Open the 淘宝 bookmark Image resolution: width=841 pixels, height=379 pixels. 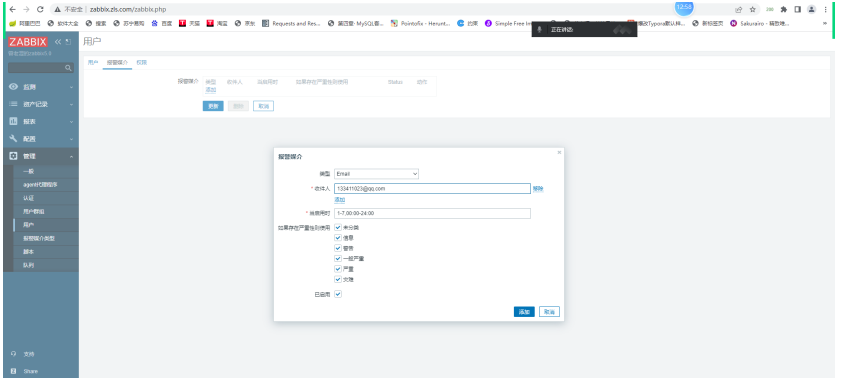(x=217, y=24)
